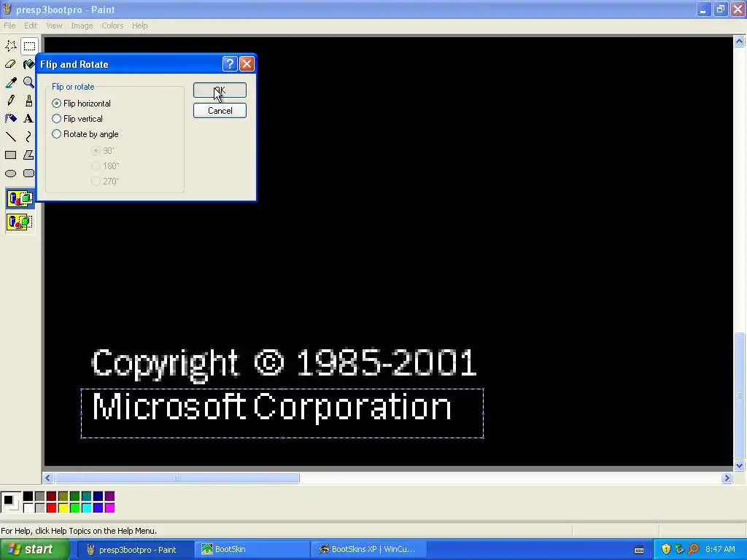This screenshot has width=747, height=560.
Task: Click the keyboard tray icon
Action: coord(639,550)
